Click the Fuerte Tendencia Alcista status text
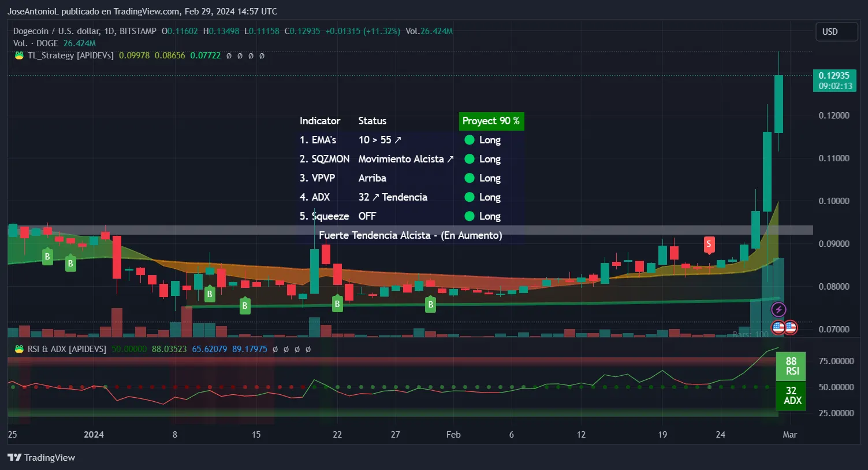This screenshot has height=470, width=868. [x=410, y=235]
